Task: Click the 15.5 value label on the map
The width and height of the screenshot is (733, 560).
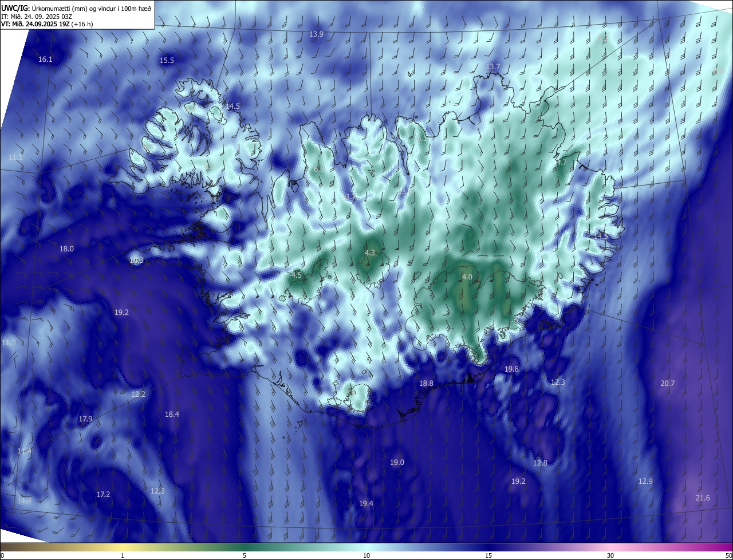Action: click(167, 60)
